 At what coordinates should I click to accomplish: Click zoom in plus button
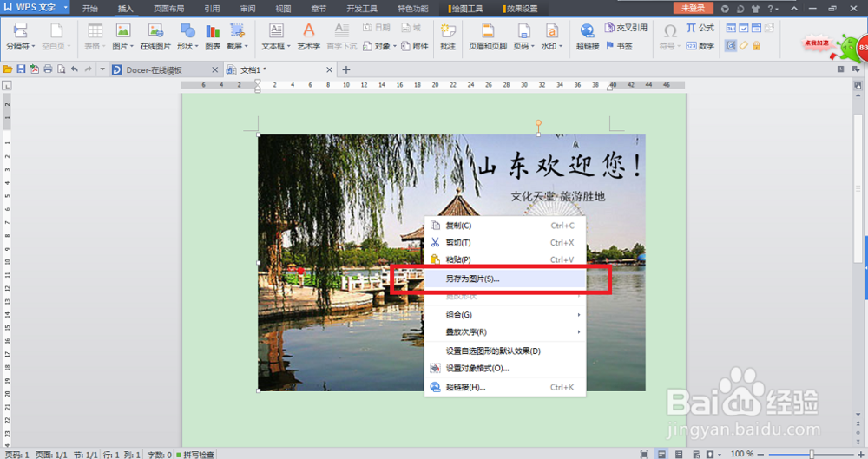[x=861, y=454]
